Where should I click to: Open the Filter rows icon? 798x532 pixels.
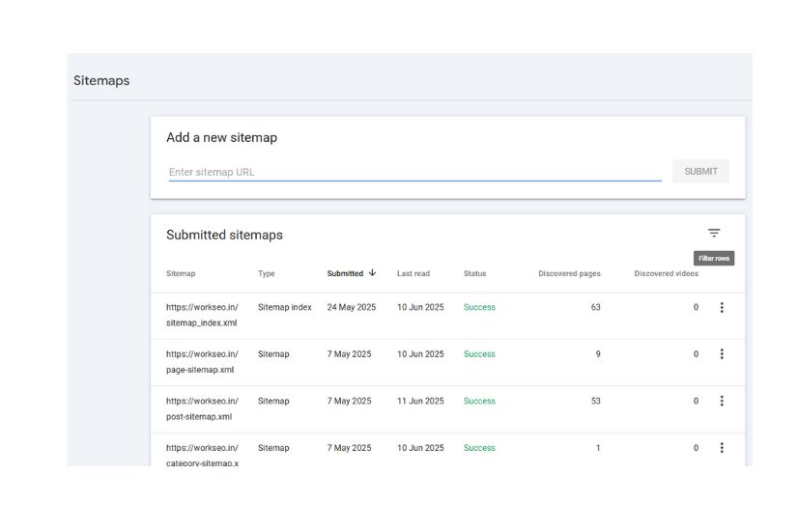click(x=714, y=233)
